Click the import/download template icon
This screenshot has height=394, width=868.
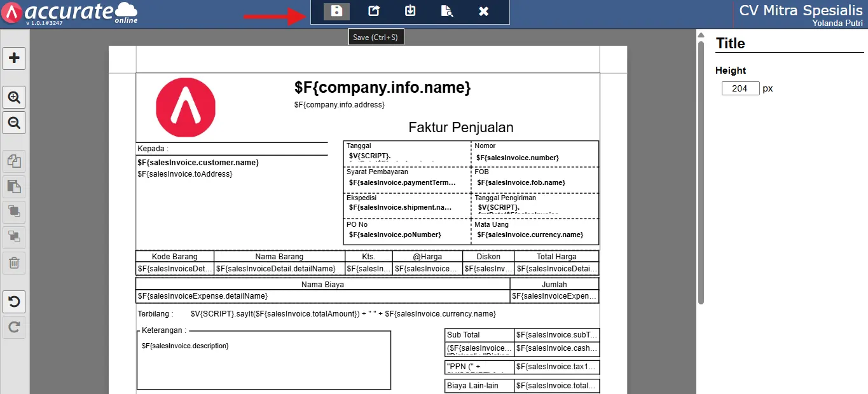tap(410, 11)
